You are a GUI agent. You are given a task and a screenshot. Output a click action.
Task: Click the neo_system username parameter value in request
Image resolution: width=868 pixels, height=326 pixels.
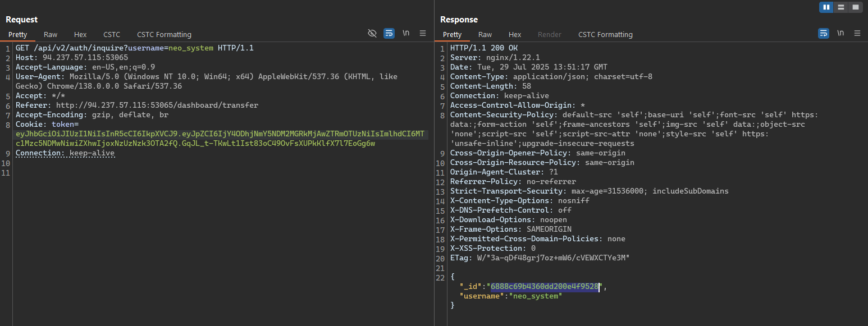tap(191, 48)
